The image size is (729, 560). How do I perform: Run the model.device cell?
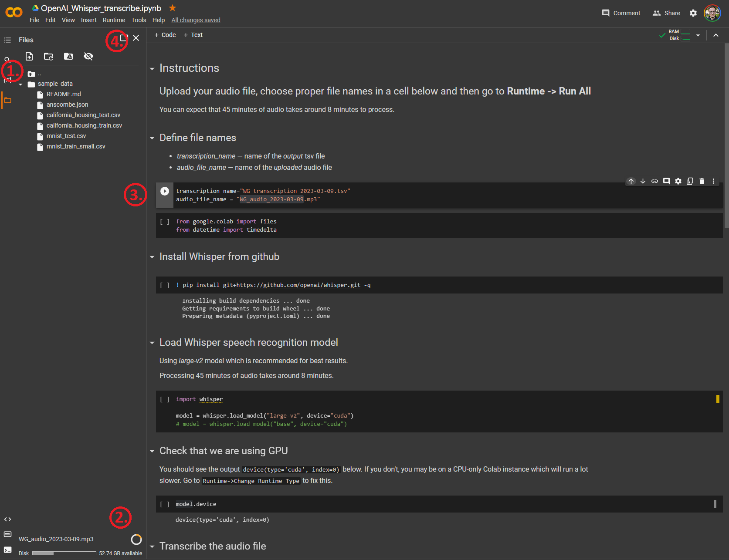tap(165, 504)
